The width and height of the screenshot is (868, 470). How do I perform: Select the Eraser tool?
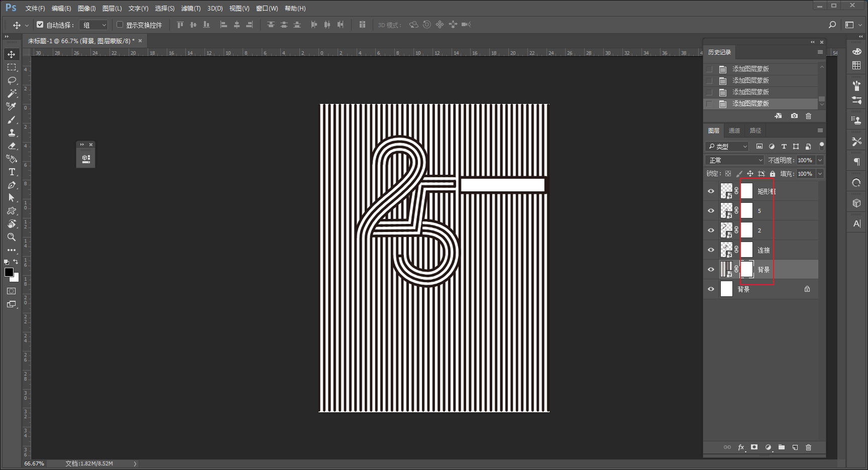coord(12,146)
